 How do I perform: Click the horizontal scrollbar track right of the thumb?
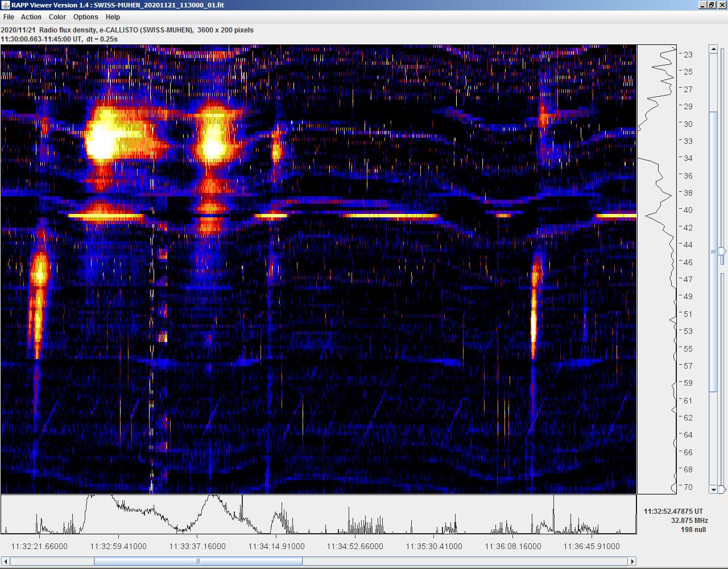[x=464, y=562]
